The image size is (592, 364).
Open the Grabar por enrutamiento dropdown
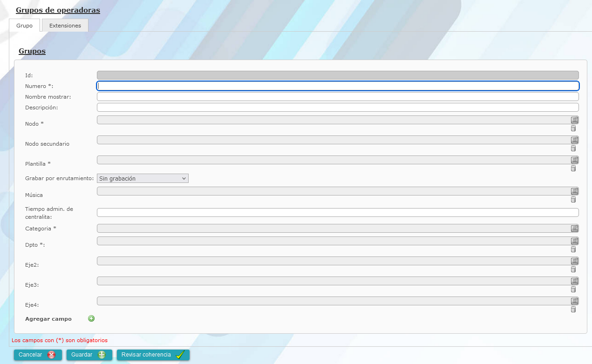[143, 178]
